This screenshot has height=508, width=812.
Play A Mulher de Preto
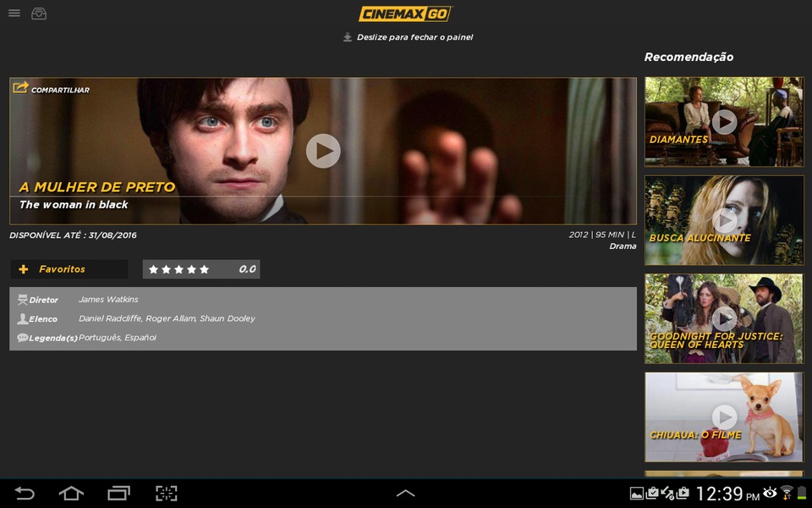pos(323,151)
